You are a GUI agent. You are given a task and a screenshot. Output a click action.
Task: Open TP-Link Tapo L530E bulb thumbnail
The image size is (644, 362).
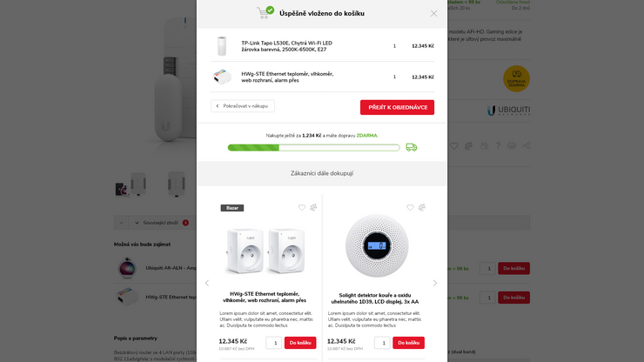[222, 46]
